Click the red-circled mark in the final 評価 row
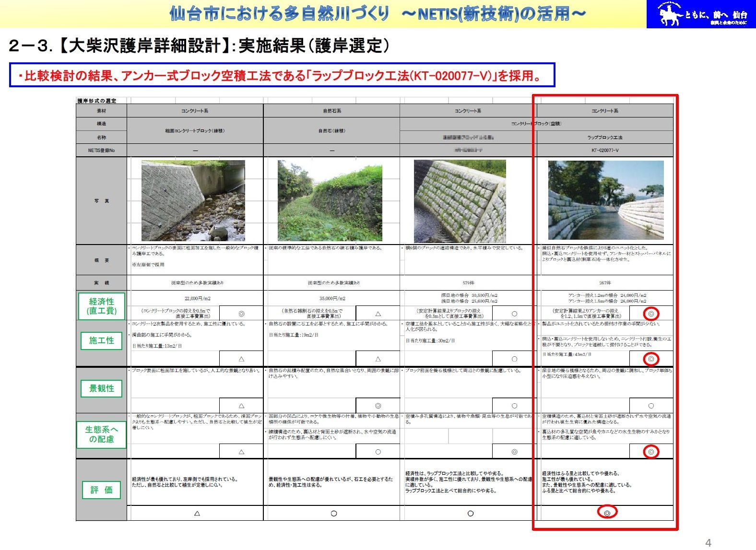756x550 pixels. 607,513
